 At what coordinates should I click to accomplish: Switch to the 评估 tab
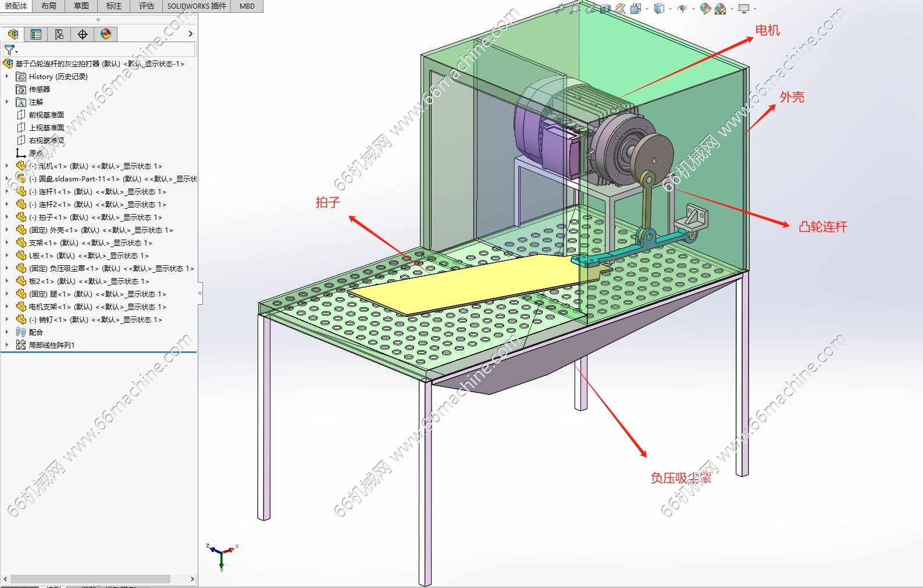[x=147, y=6]
